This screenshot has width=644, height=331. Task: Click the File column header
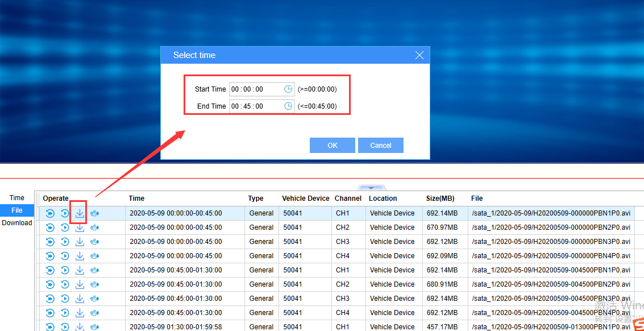click(477, 198)
